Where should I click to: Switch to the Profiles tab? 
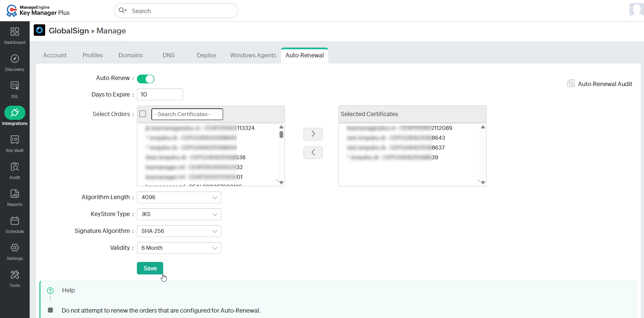coord(93,55)
